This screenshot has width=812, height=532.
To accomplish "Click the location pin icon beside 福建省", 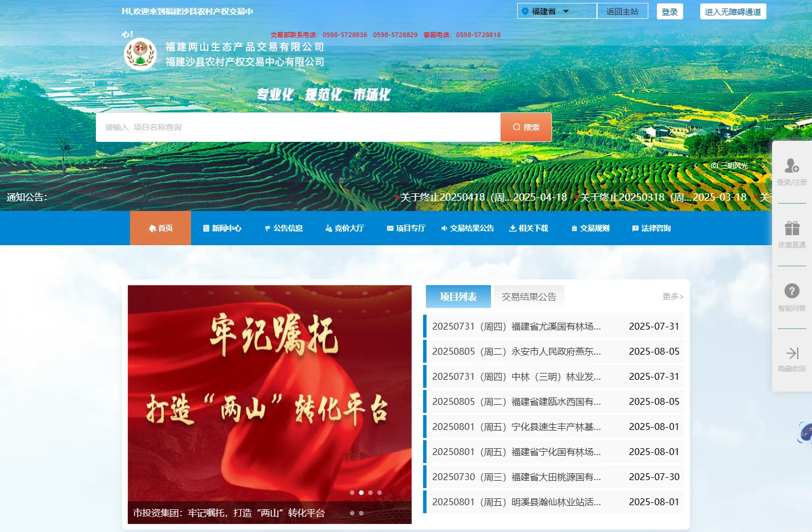I will tap(525, 11).
